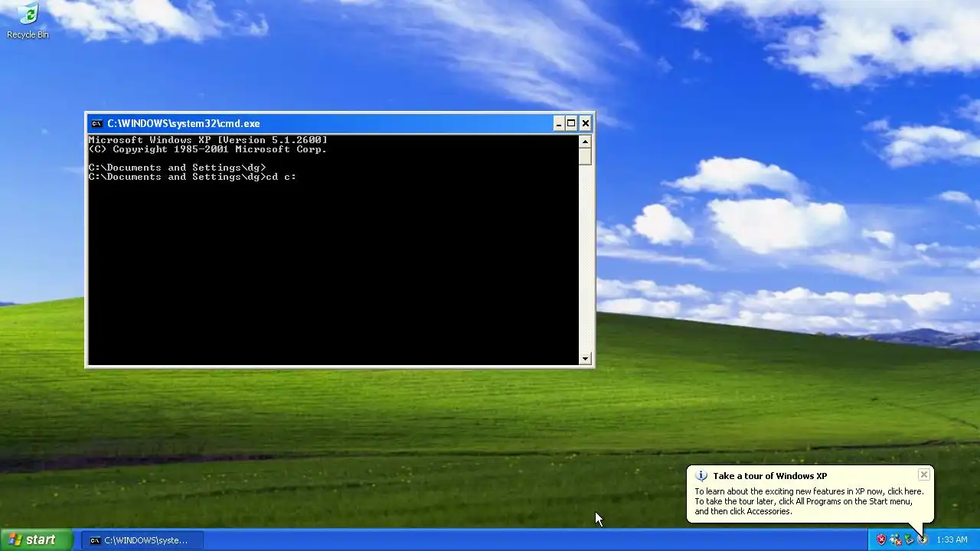
Task: Click the command prompt scroll up arrow
Action: pyautogui.click(x=585, y=142)
